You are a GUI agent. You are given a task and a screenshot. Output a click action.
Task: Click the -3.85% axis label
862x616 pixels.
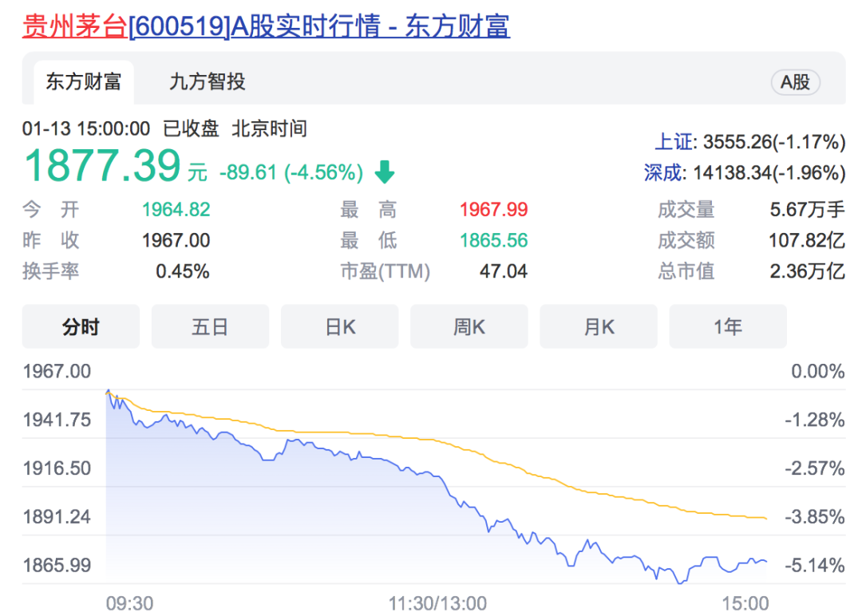814,516
